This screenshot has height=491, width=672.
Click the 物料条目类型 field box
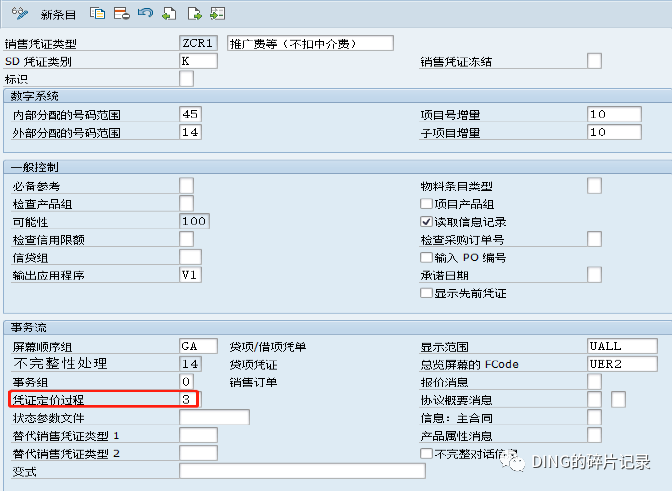[x=594, y=186]
